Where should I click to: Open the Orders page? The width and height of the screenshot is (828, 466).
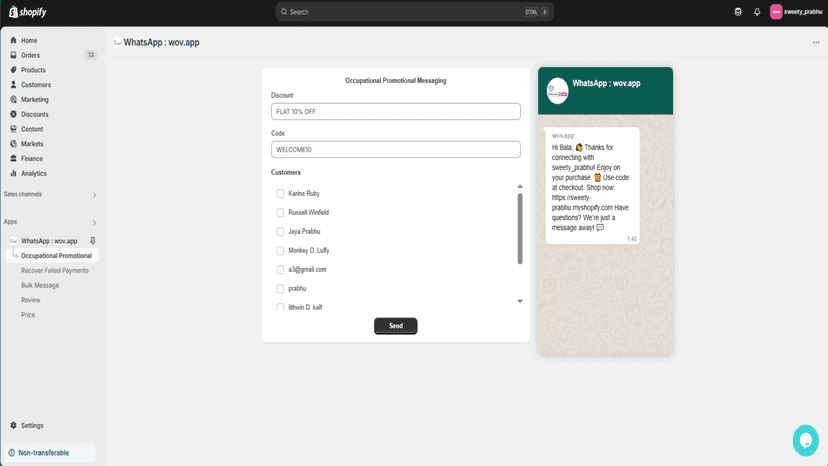(x=30, y=55)
